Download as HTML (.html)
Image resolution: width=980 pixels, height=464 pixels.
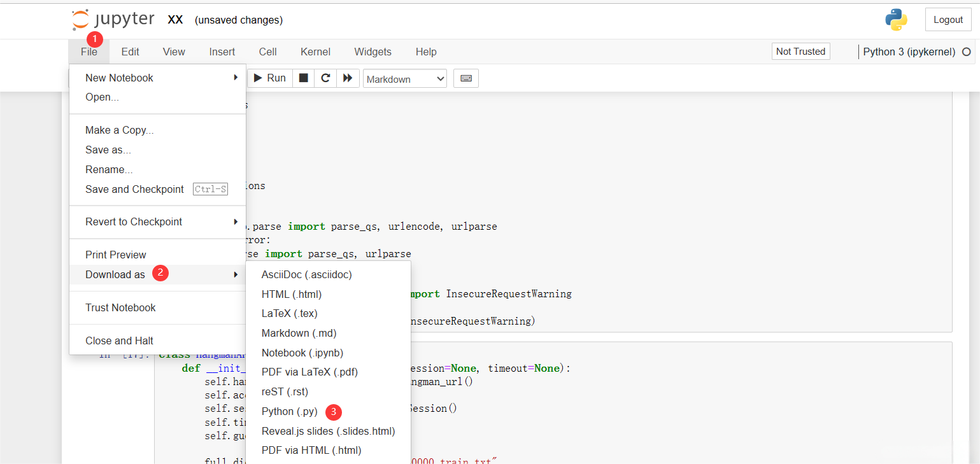click(329, 294)
